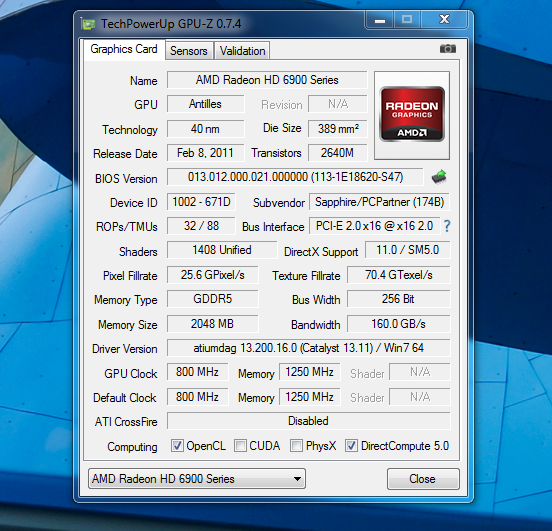552x531 pixels.
Task: Click the BIOS Version value field
Action: click(x=295, y=177)
